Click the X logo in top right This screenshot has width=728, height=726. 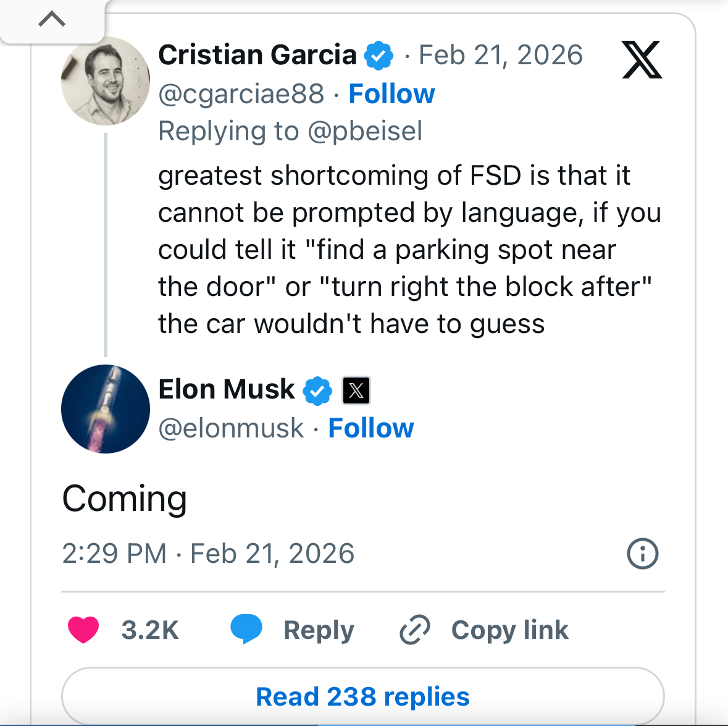642,60
